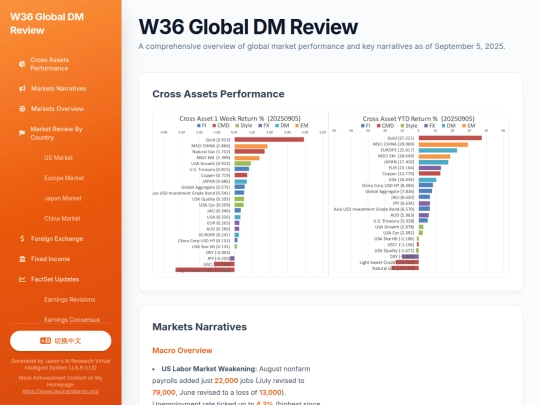The height and width of the screenshot is (405, 540).
Task: Open Earnings Consensus sub-item
Action: (72, 320)
